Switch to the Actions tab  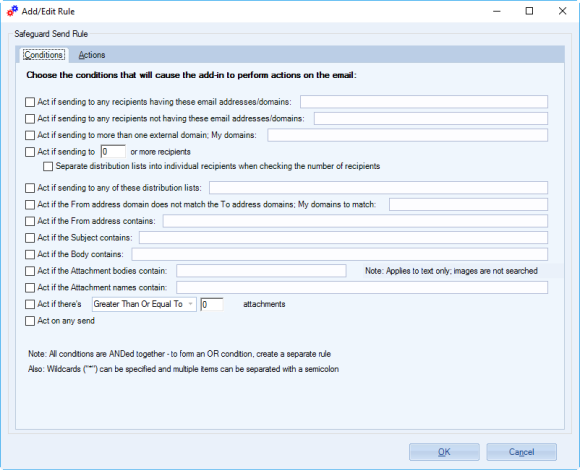[92, 55]
